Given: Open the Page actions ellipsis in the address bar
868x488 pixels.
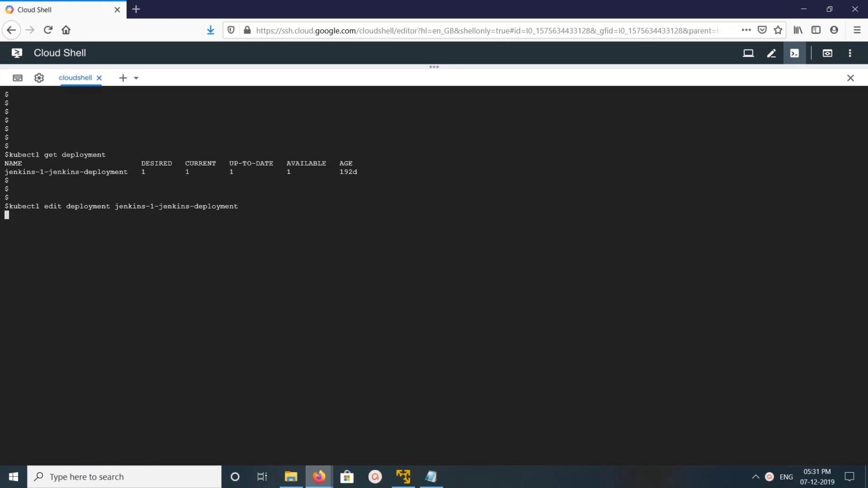Looking at the screenshot, I should pyautogui.click(x=746, y=30).
